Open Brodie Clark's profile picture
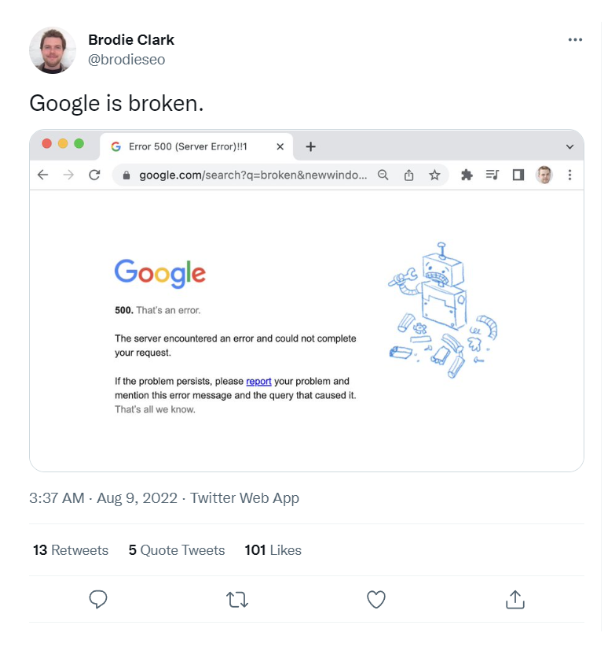 point(52,50)
